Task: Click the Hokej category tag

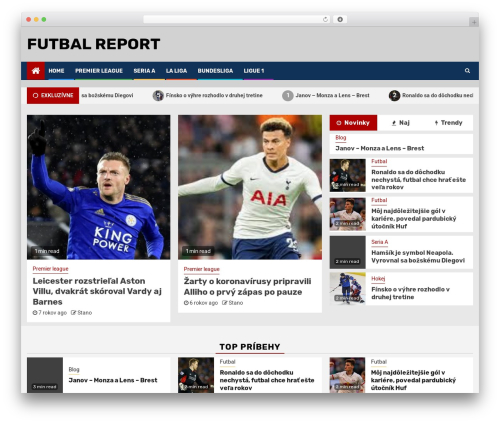Action: [x=378, y=279]
